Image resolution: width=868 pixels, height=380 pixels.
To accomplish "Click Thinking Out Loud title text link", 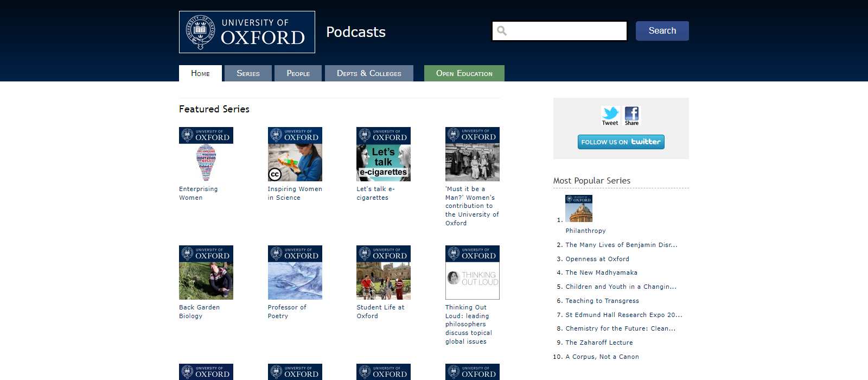I will (469, 324).
